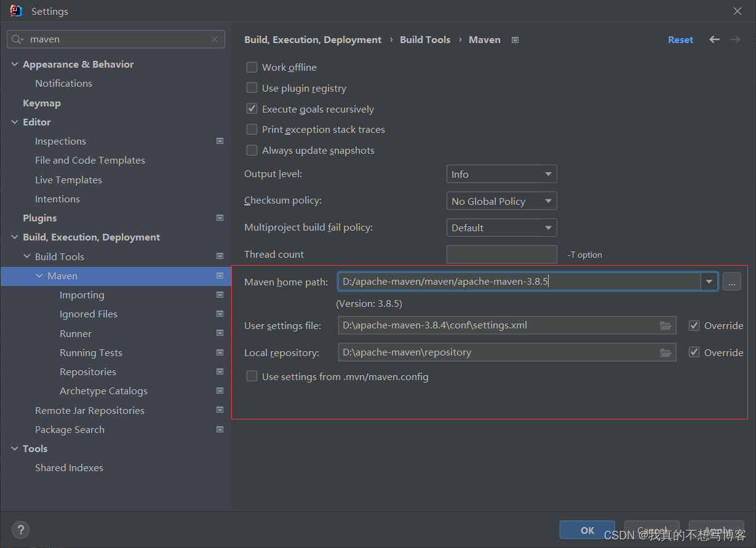Image resolution: width=756 pixels, height=548 pixels.
Task: Enable Always update snapshots
Action: coord(252,150)
